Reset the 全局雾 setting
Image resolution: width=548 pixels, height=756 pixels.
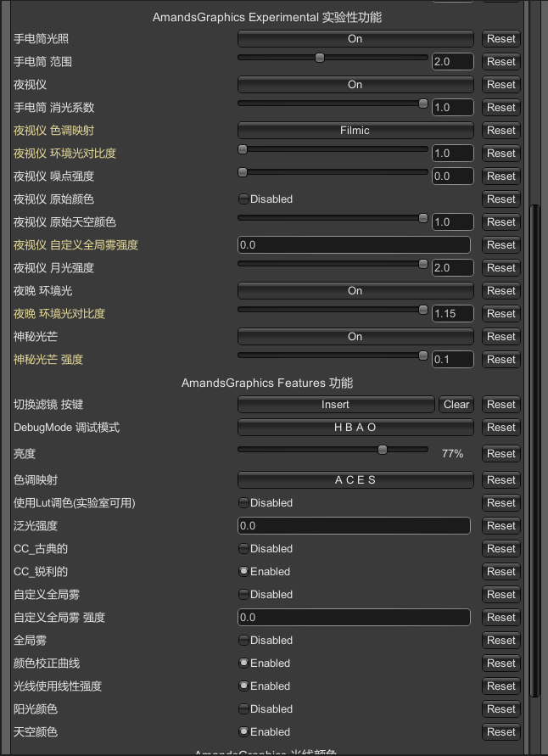[x=501, y=641]
